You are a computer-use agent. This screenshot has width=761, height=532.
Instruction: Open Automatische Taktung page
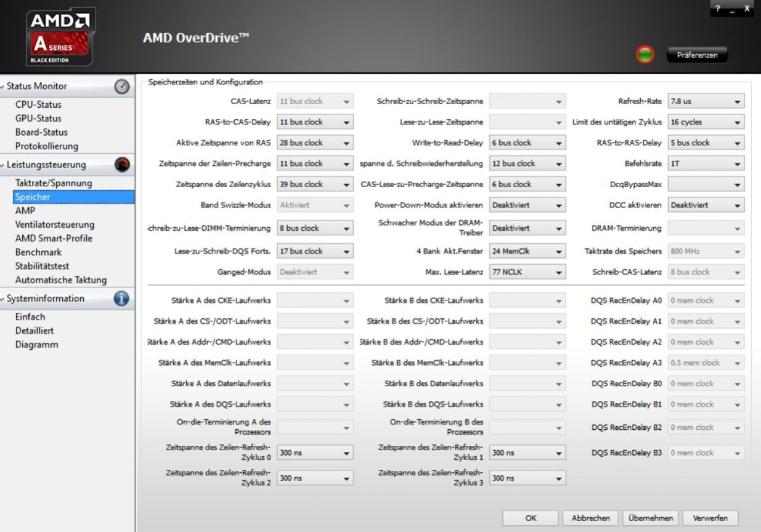tap(61, 280)
